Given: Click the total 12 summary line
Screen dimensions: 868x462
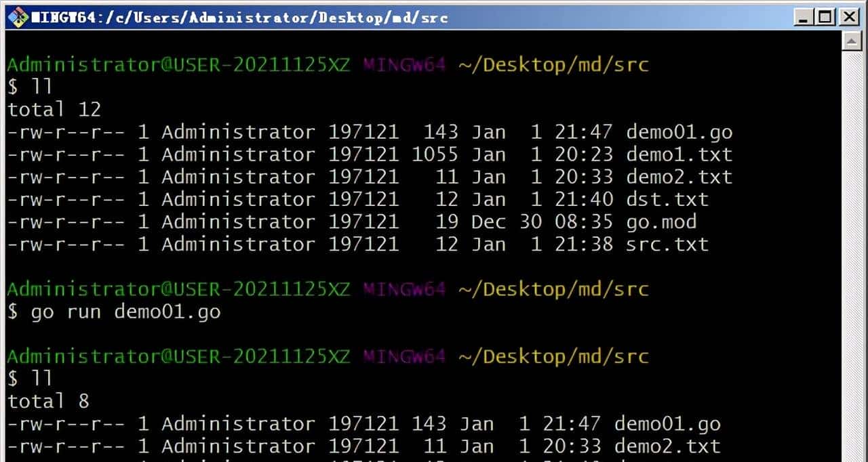Looking at the screenshot, I should point(54,108).
